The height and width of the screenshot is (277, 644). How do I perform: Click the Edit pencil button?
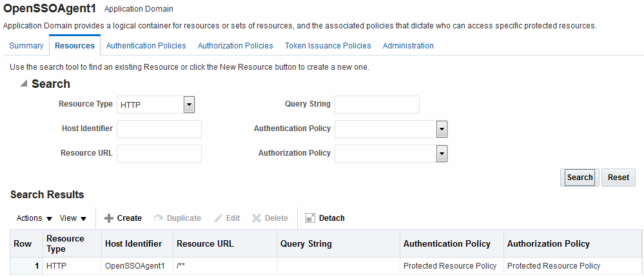227,218
